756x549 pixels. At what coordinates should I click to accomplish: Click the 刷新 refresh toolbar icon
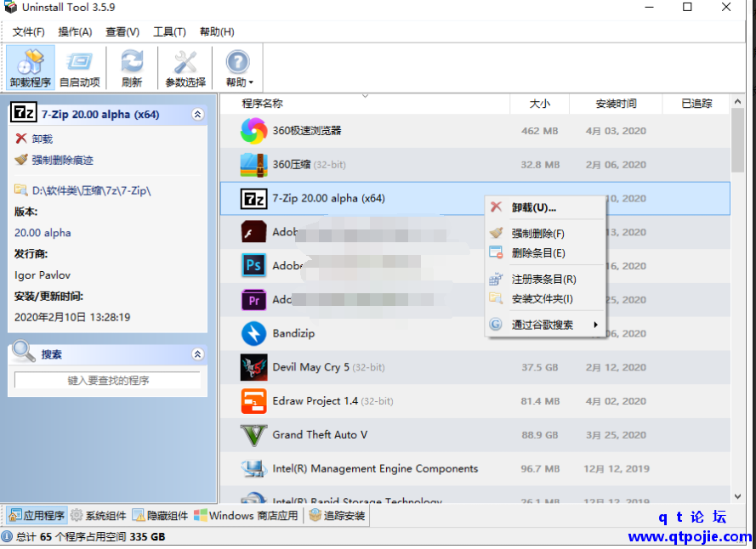point(132,67)
